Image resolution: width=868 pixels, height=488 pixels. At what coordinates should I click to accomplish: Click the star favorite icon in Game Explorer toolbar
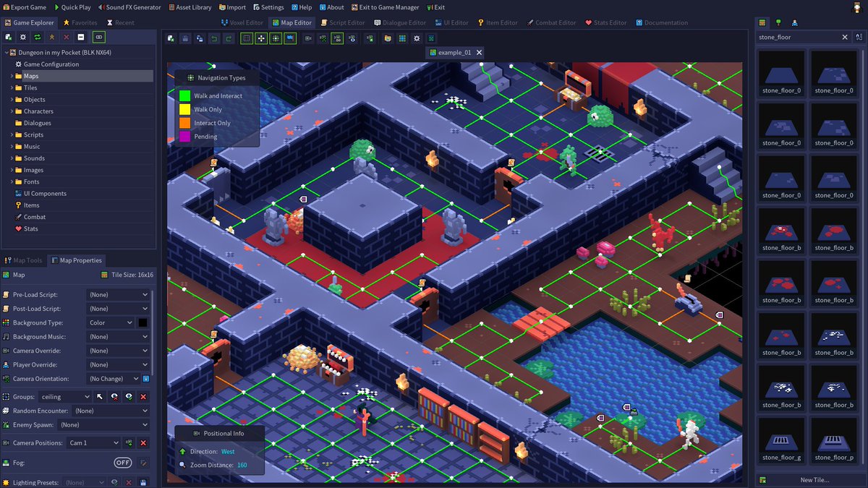pyautogui.click(x=52, y=37)
